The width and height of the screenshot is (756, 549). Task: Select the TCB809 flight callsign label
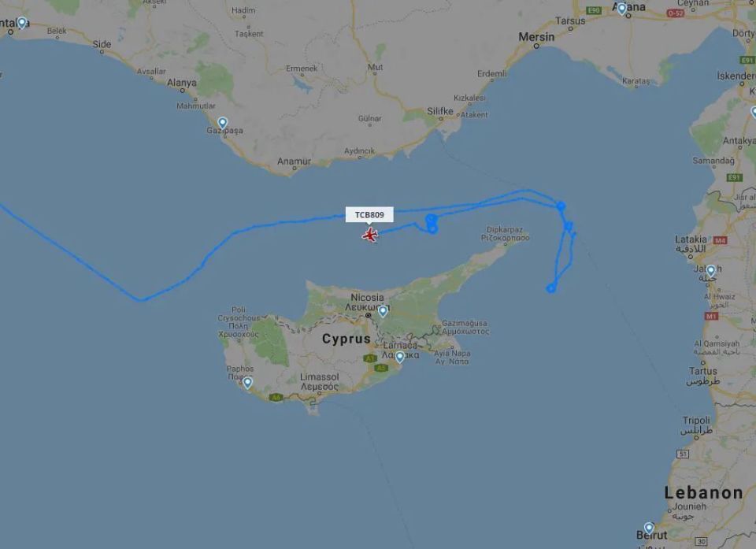369,215
